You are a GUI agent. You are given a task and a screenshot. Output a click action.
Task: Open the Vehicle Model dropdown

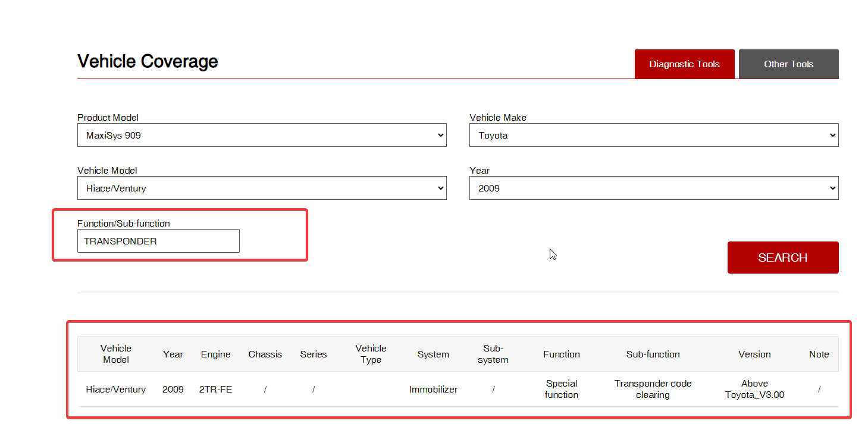pyautogui.click(x=262, y=188)
